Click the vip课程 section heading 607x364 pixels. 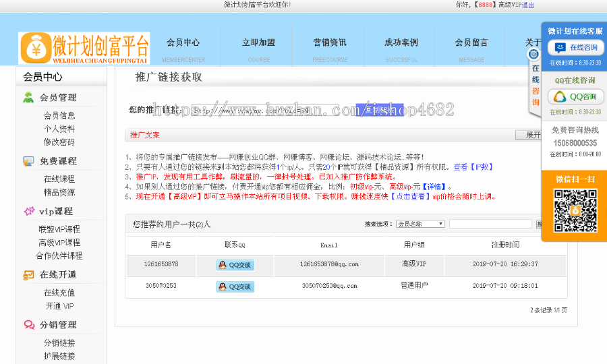[56, 211]
